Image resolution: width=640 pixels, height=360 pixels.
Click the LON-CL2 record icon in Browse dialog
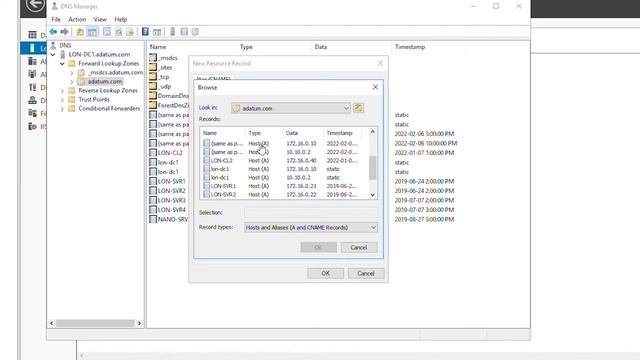(x=207, y=160)
